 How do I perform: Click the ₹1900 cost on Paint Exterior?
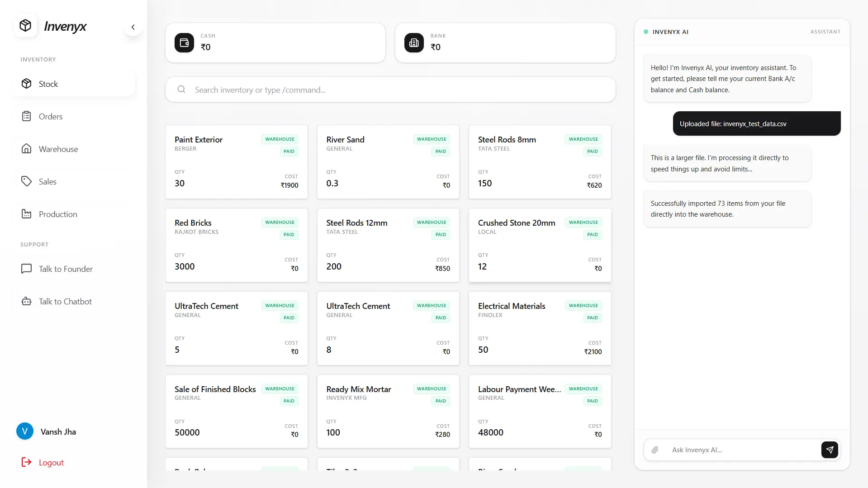(289, 185)
